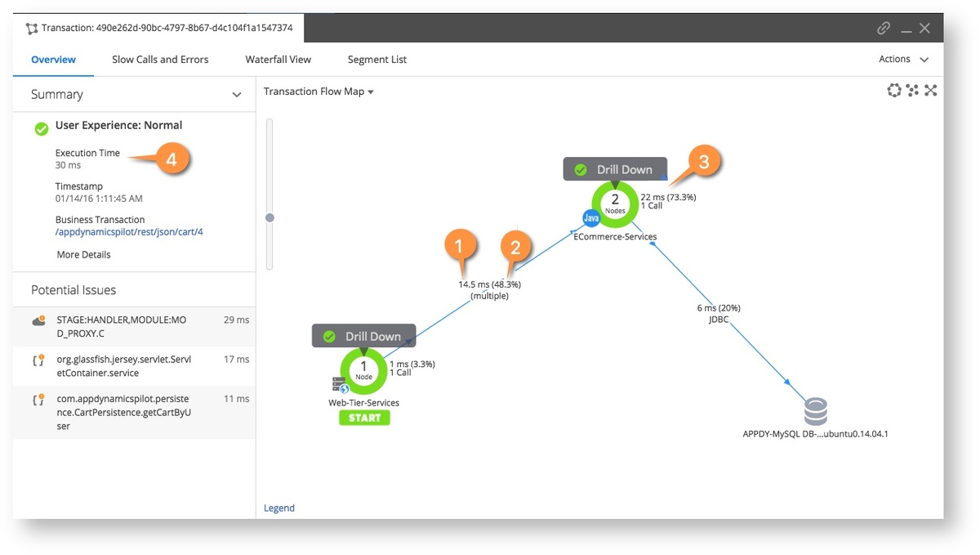Image resolution: width=980 pixels, height=555 pixels.
Task: Open the Slow Calls and Errors tab
Action: [160, 60]
